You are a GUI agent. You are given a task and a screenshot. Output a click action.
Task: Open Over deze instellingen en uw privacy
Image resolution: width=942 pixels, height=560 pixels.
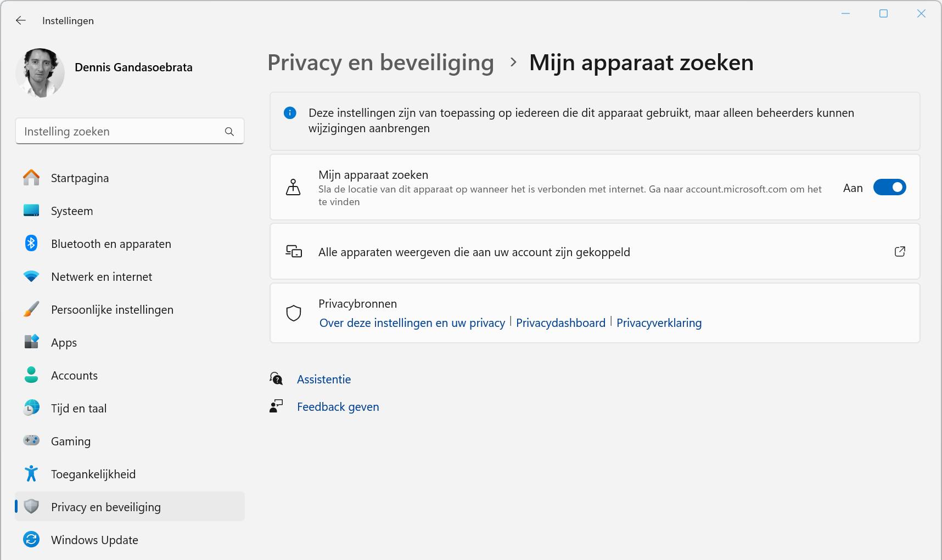[x=412, y=323]
